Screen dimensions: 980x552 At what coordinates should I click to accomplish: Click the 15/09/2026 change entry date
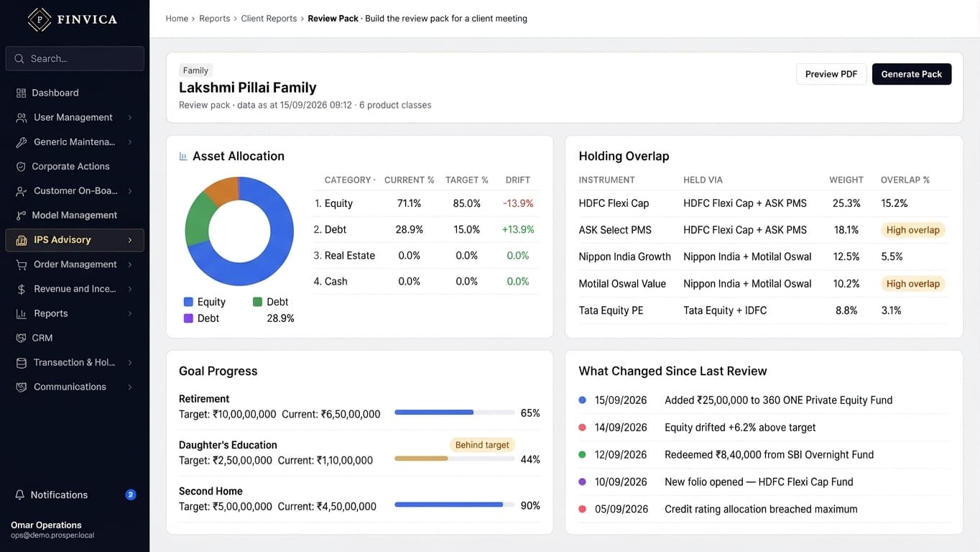(x=621, y=400)
